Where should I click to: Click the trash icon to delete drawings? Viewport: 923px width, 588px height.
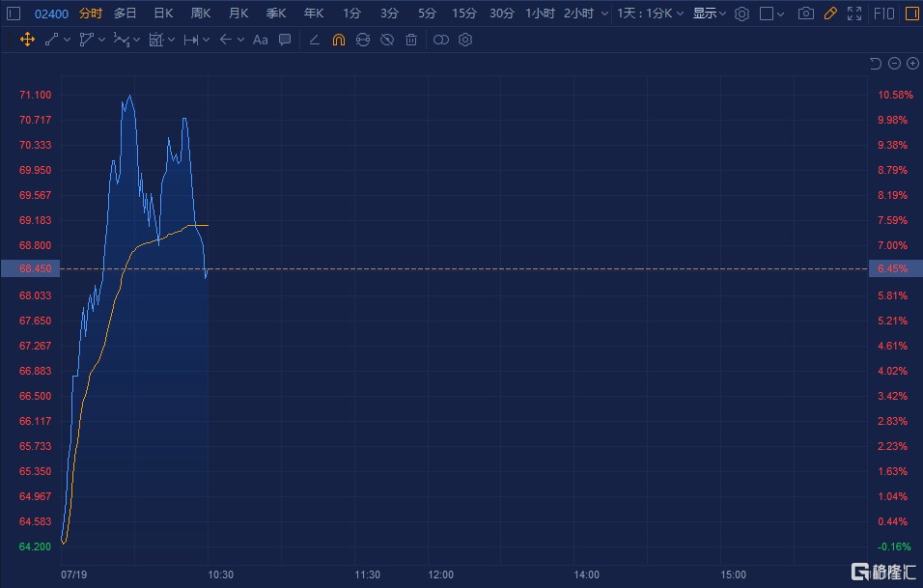[411, 40]
